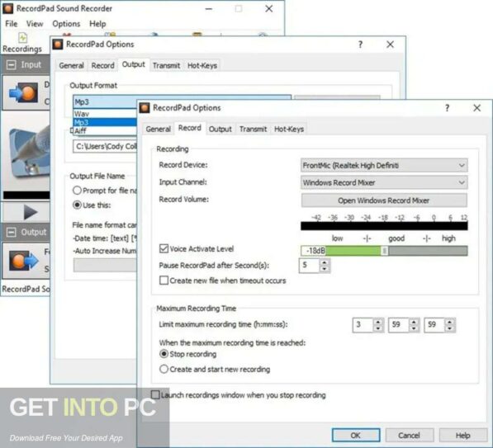This screenshot has height=448, width=493.
Task: Click OK in front options dialog
Action: (356, 436)
